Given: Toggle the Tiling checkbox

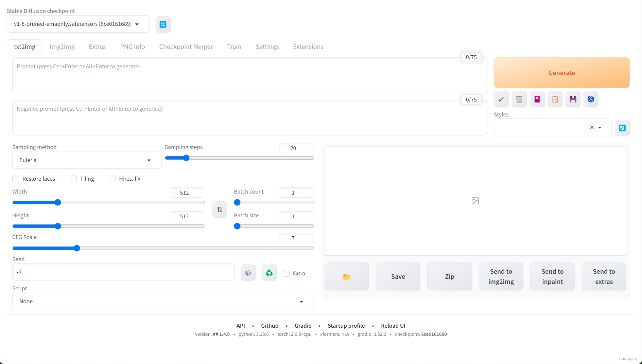Looking at the screenshot, I should (x=73, y=179).
